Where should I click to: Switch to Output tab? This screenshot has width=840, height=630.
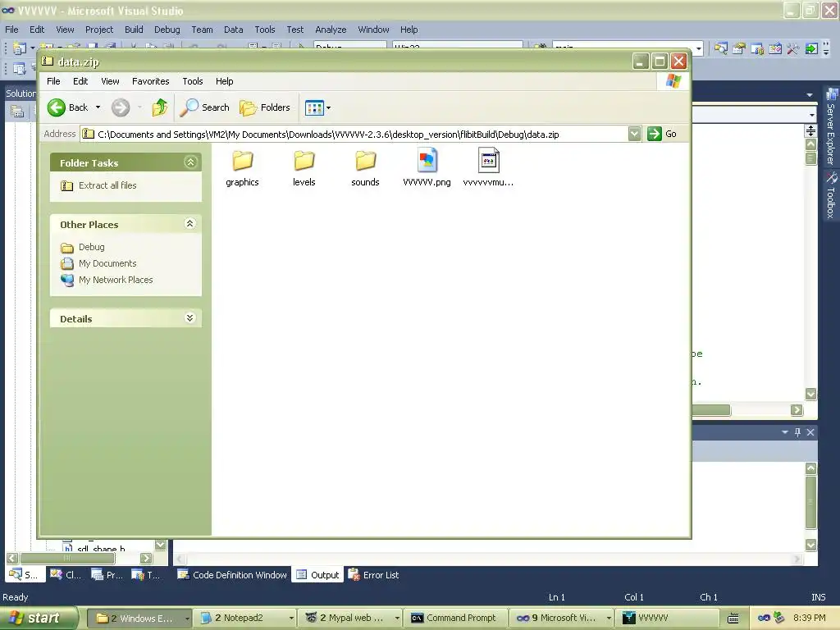click(x=318, y=575)
